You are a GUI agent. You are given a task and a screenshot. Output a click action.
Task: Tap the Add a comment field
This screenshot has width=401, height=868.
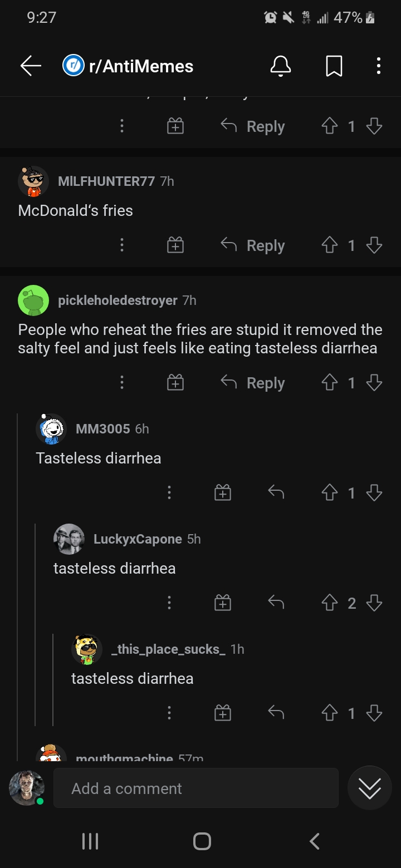click(x=195, y=788)
